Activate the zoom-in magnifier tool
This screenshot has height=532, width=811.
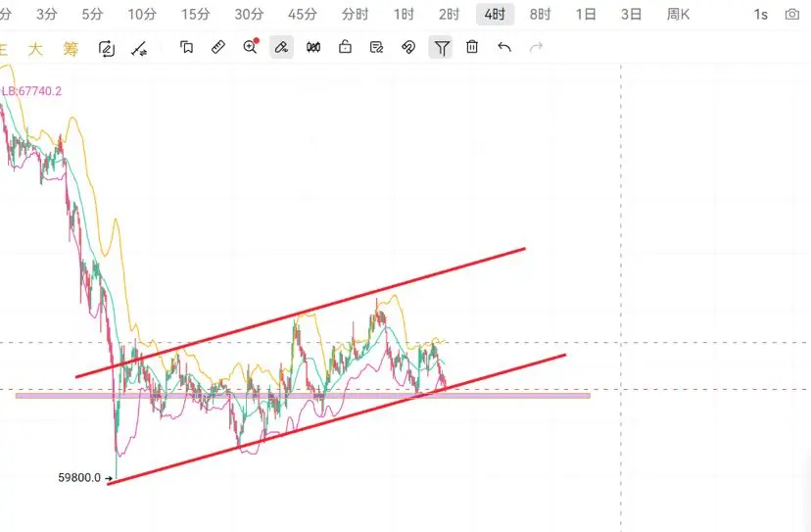(251, 47)
